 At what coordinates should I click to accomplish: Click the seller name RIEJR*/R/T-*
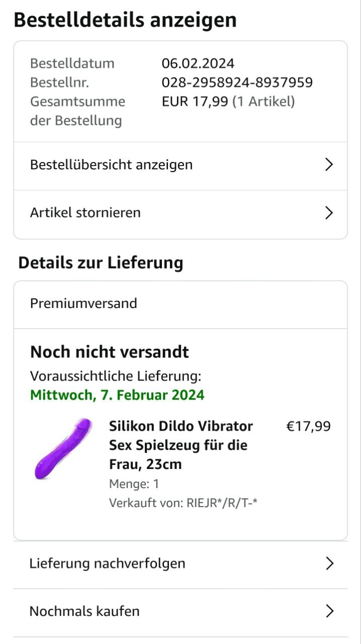(x=222, y=503)
